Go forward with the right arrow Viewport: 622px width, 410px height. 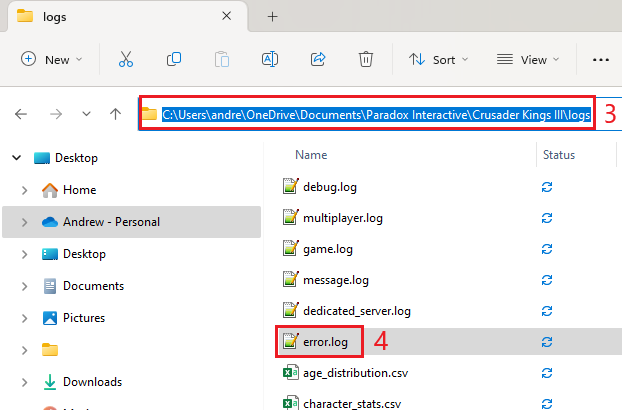(x=56, y=114)
